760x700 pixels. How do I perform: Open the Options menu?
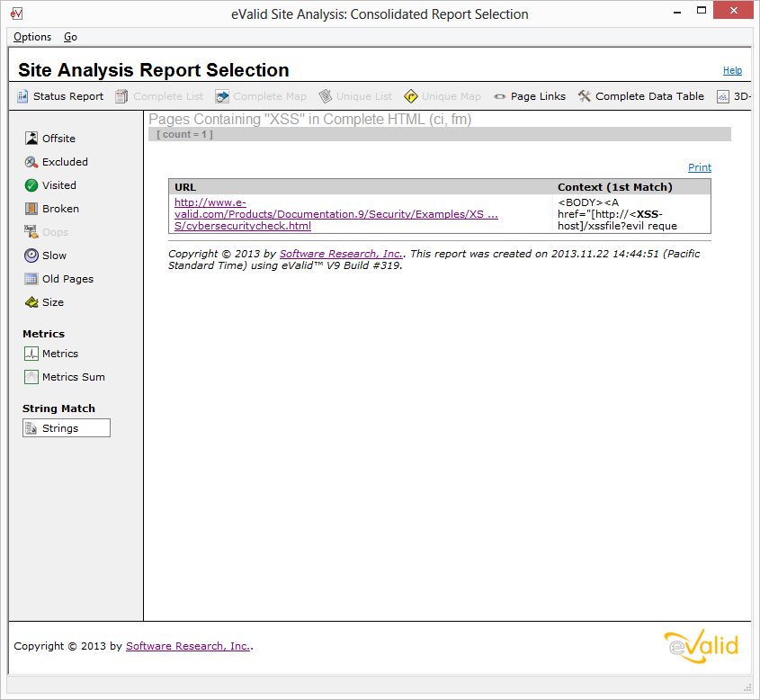click(x=32, y=37)
